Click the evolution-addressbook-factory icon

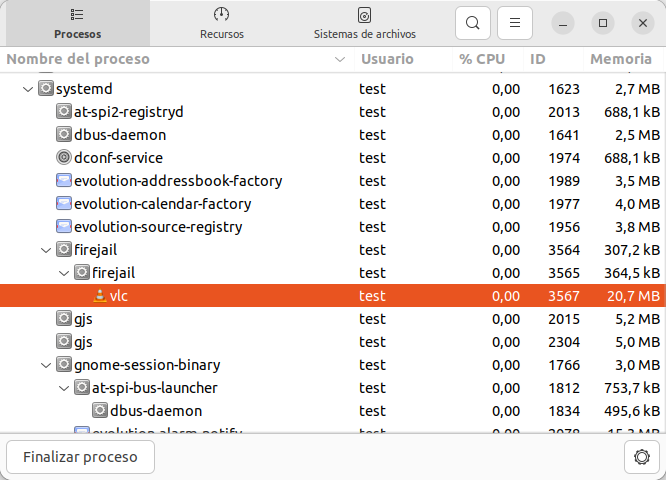64,181
